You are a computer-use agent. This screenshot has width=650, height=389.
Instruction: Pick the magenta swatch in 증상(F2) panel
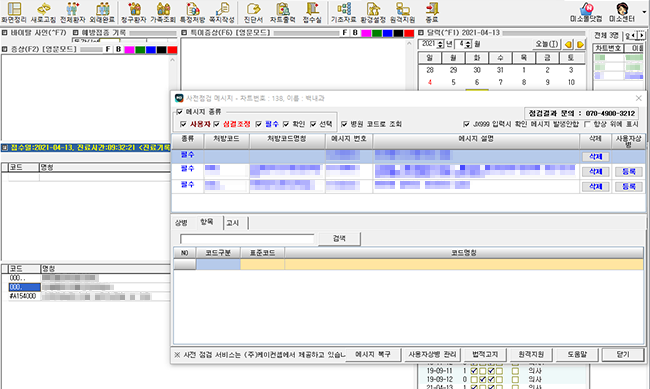coord(129,50)
